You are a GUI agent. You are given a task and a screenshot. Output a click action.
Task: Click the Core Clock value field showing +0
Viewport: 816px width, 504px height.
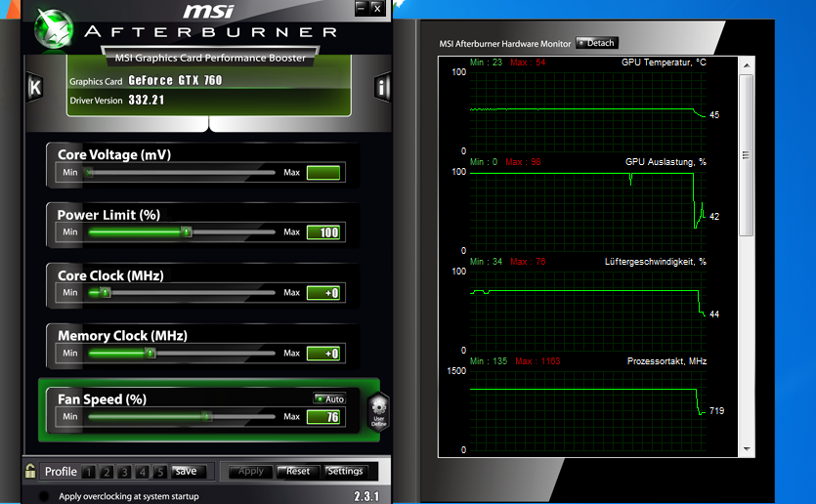323,293
